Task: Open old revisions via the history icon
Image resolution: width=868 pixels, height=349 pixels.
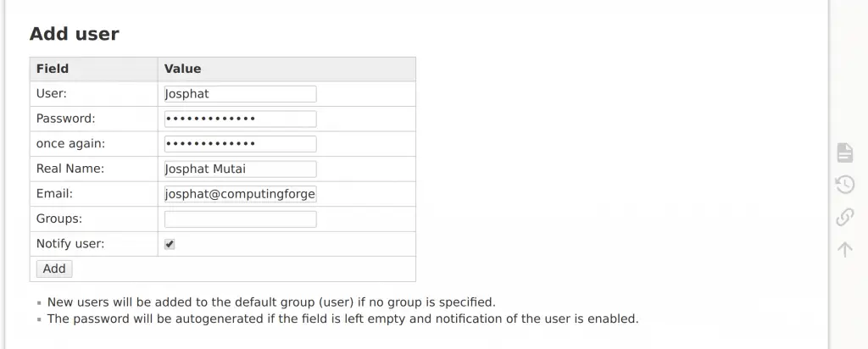Action: pyautogui.click(x=844, y=185)
